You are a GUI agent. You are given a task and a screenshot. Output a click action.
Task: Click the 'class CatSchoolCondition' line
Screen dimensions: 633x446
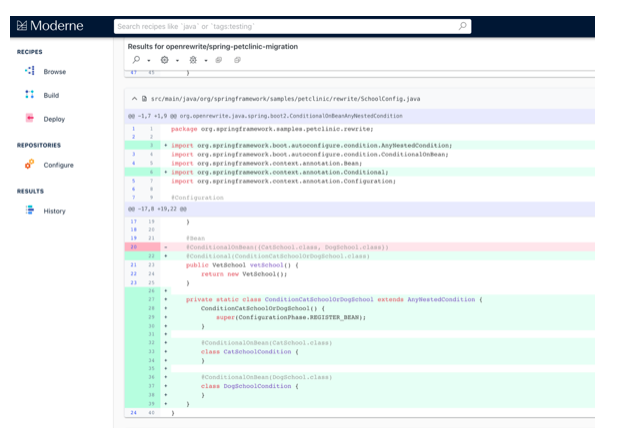click(x=359, y=352)
